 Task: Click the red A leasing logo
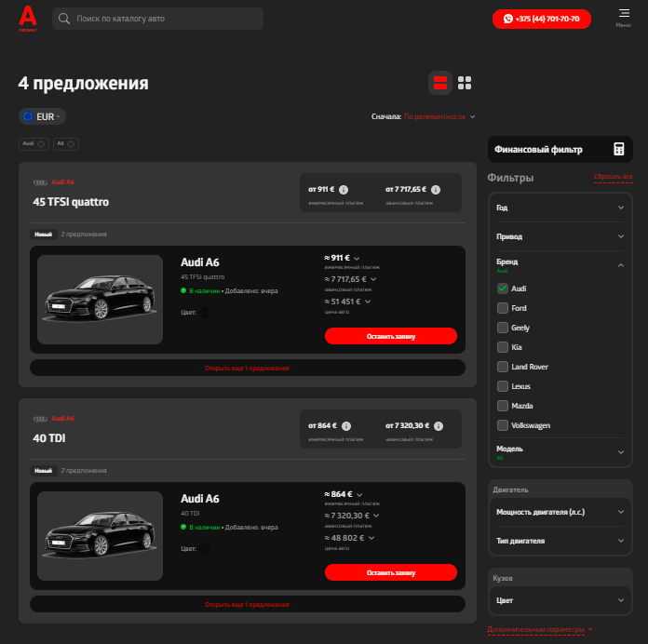coord(28,19)
